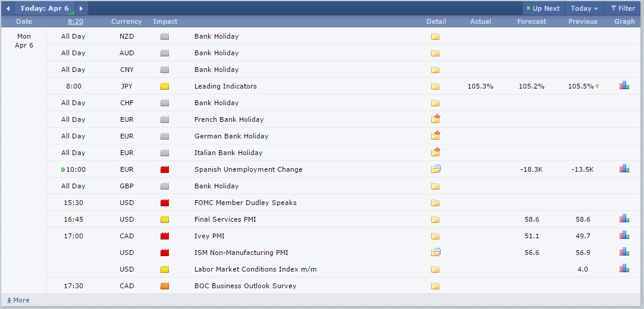The width and height of the screenshot is (644, 309).
Task: Click red impact icon for FOMC Member Dudley Speaks
Action: pyautogui.click(x=165, y=203)
